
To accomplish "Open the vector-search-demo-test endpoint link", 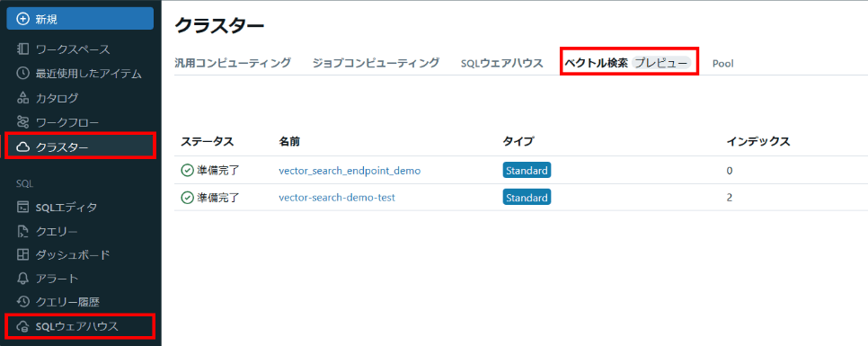I will click(337, 197).
